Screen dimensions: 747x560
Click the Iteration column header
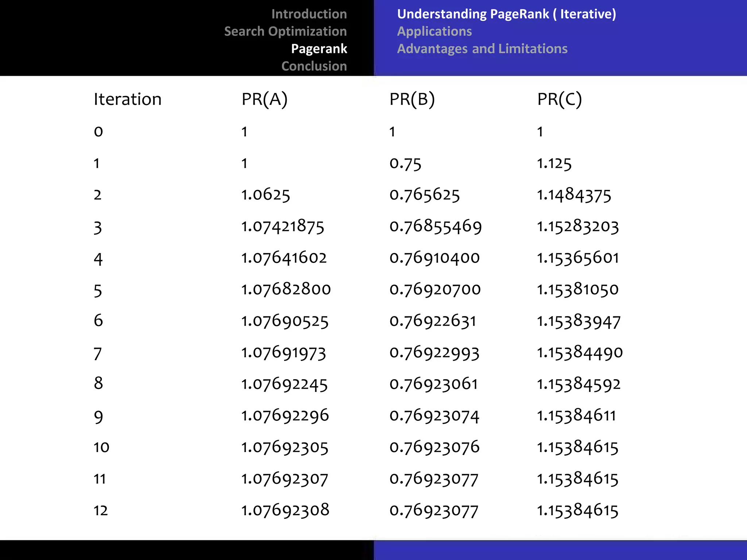tap(127, 100)
